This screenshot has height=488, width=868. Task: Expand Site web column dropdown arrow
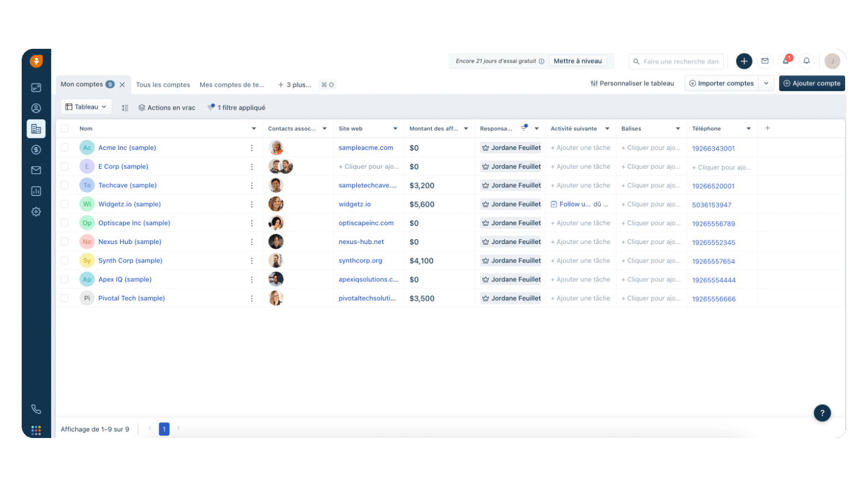point(395,128)
